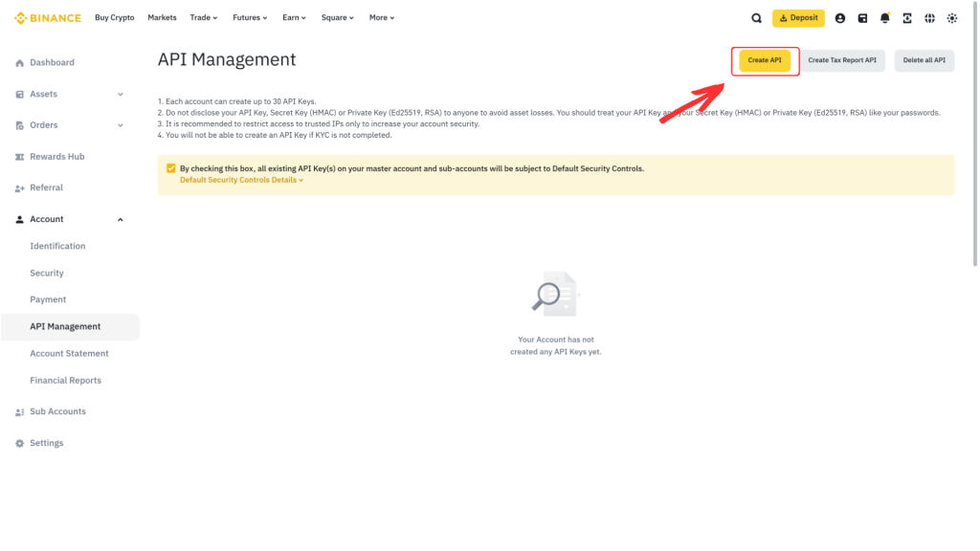Screen dimensions: 980x551
Task: Expand Default Security Controls Details
Action: [x=242, y=180]
